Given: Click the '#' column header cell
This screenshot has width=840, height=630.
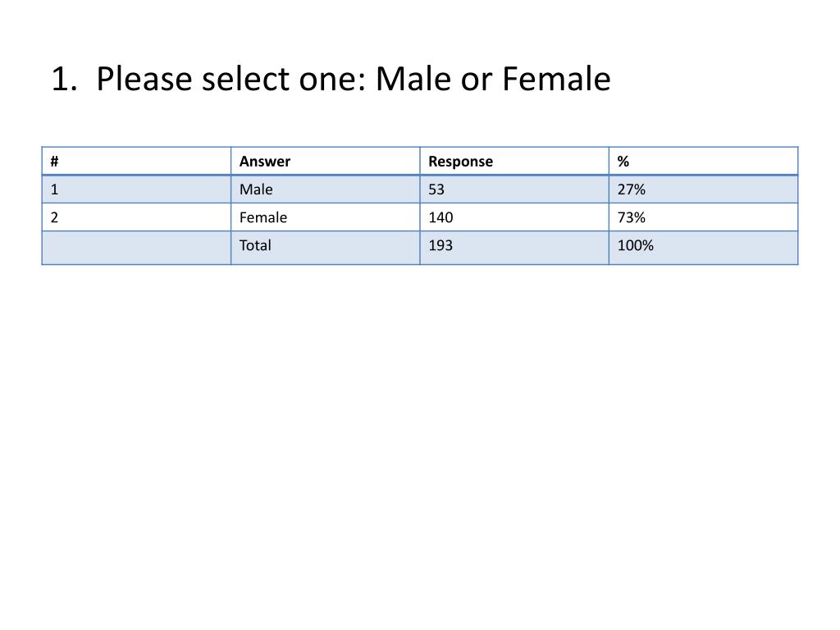Looking at the screenshot, I should tap(137, 162).
